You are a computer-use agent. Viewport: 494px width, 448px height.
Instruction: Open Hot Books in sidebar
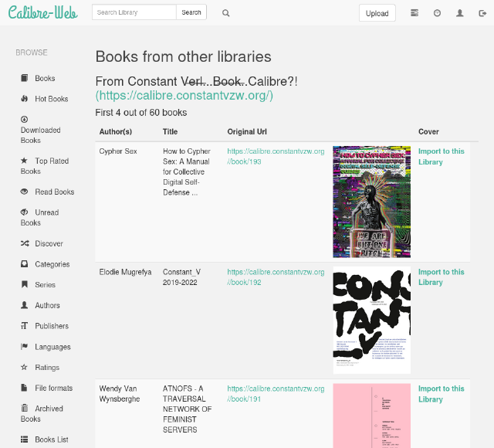(51, 99)
